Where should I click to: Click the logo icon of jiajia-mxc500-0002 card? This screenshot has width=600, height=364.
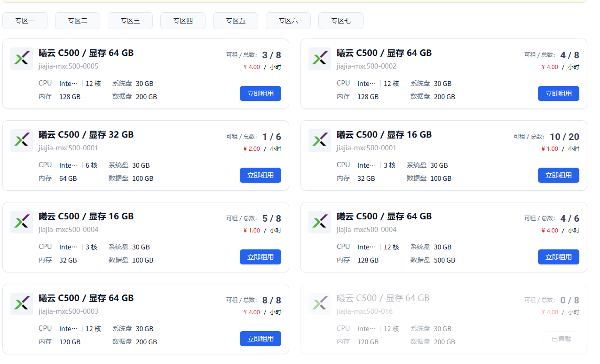point(320,59)
